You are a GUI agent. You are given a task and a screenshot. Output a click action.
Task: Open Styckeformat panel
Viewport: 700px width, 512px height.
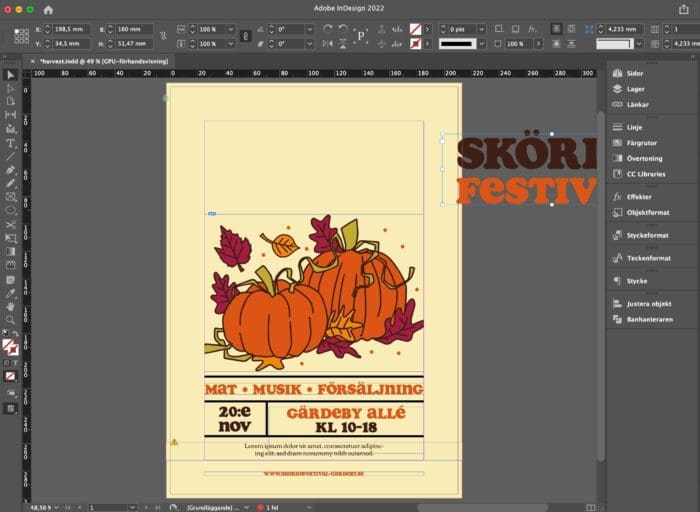647,235
